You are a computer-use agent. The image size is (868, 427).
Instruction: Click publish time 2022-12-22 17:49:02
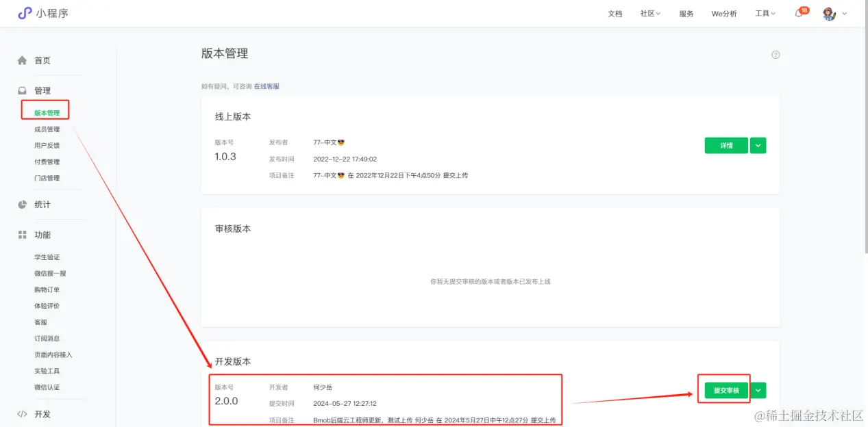345,159
